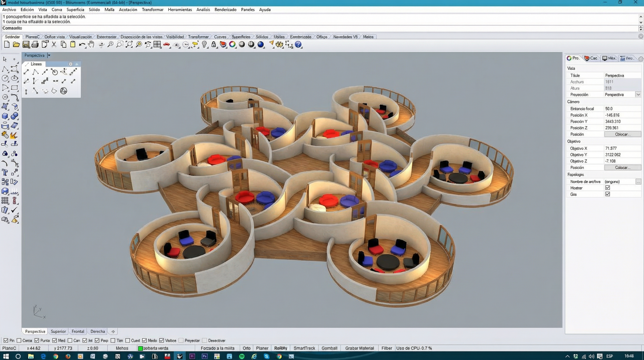The height and width of the screenshot is (360, 644).
Task: Open the color wheel Layers icon
Action: 232,45
